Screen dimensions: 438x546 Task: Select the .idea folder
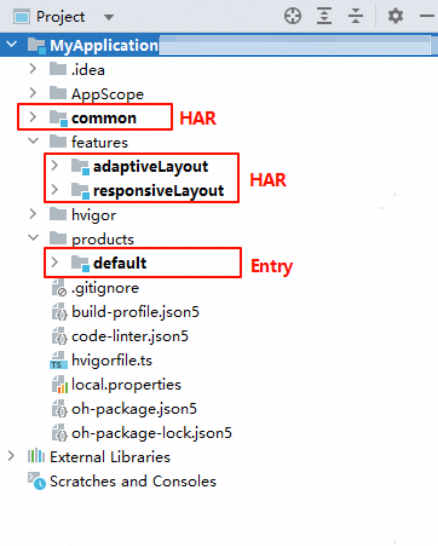tap(88, 70)
